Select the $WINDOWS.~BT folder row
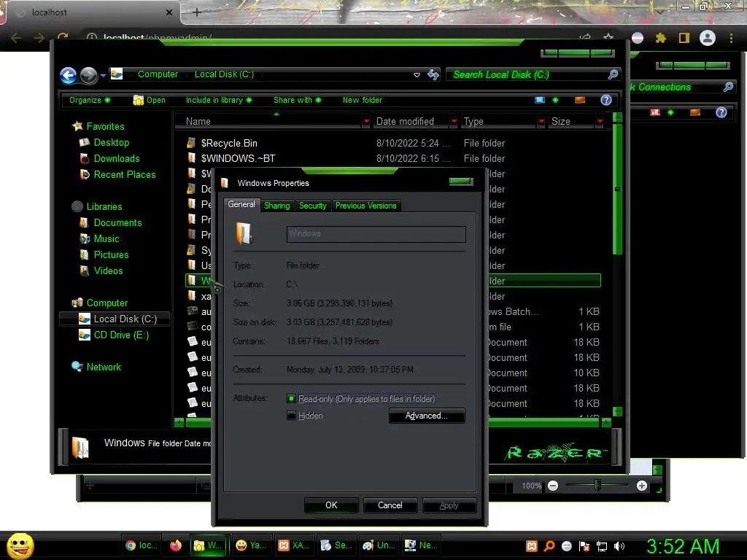Screen dimensions: 747x560 (393, 158)
